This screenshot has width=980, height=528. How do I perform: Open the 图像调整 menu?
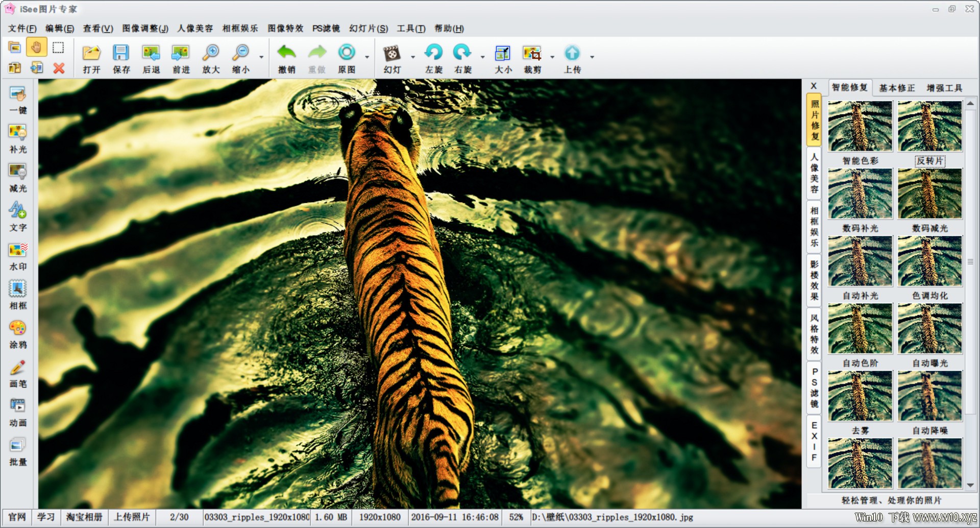(x=145, y=29)
